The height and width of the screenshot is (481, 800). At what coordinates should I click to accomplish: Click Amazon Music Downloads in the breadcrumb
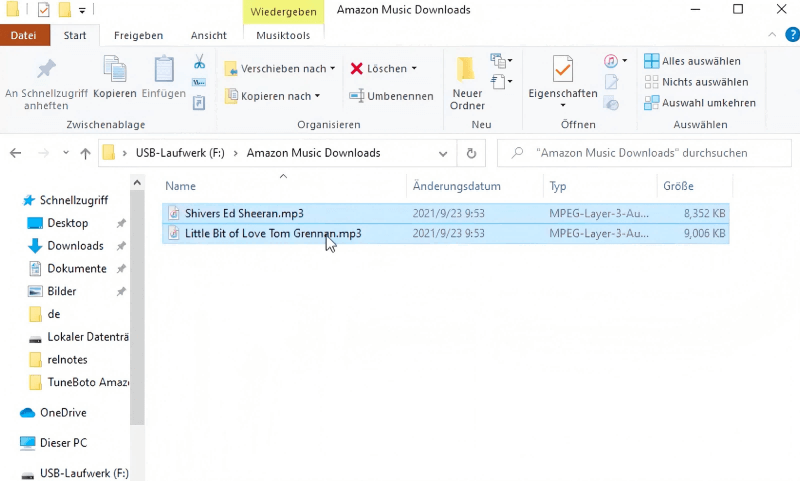point(313,153)
